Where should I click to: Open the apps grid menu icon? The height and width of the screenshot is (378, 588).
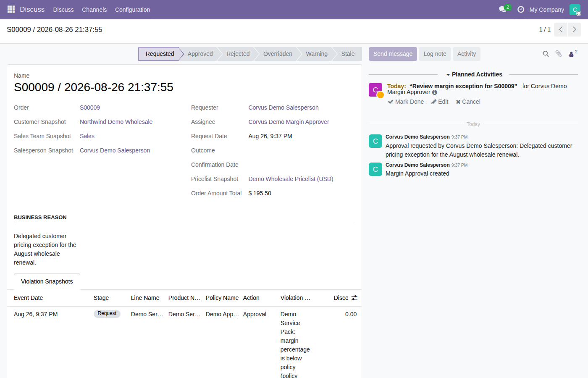click(11, 9)
